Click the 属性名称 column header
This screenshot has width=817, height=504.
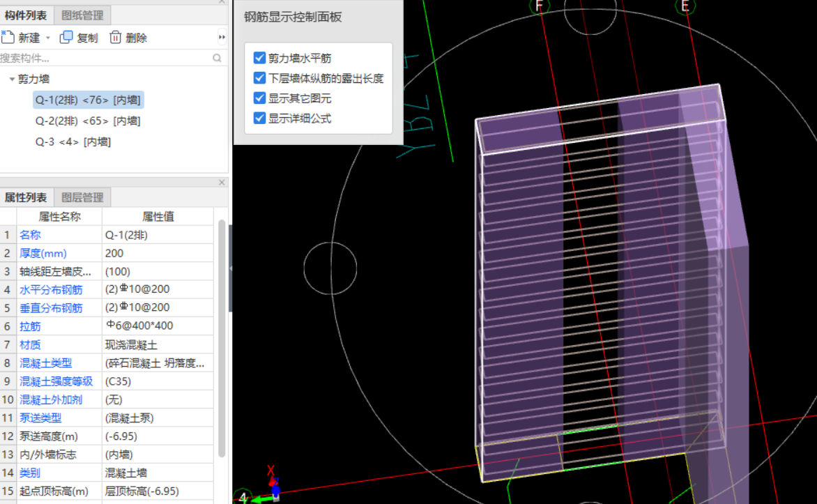click(x=59, y=216)
